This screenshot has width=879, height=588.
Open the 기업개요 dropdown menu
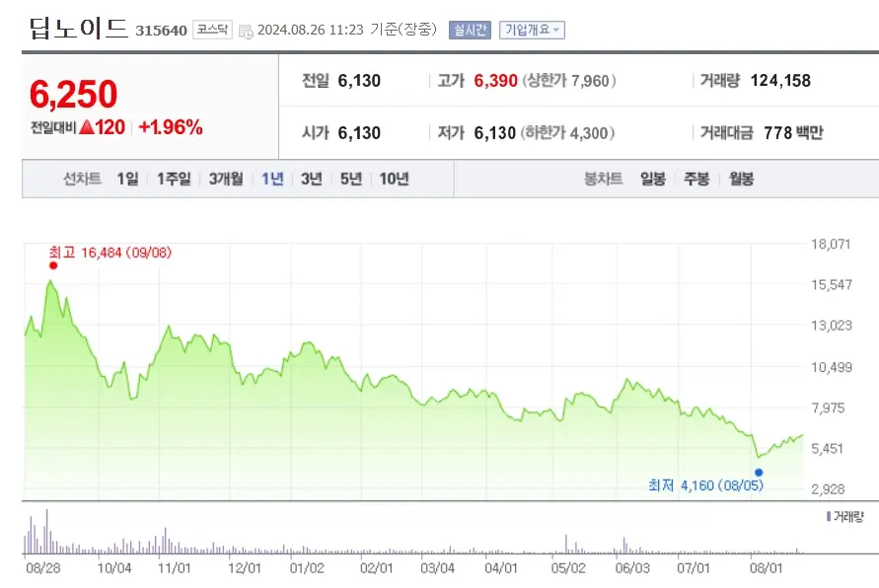(x=534, y=29)
